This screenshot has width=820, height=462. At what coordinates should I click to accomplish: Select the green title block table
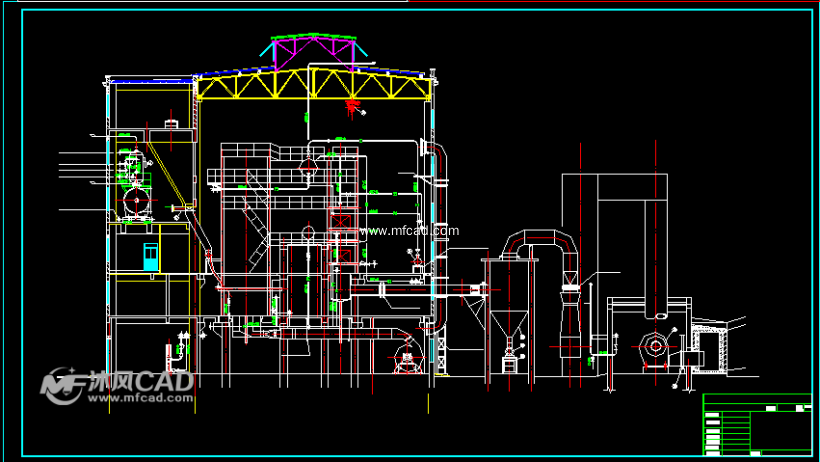757,424
